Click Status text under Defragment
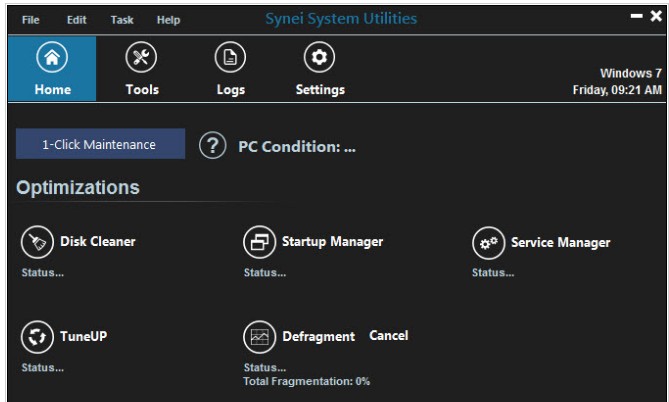This screenshot has height=402, width=669. click(x=265, y=368)
